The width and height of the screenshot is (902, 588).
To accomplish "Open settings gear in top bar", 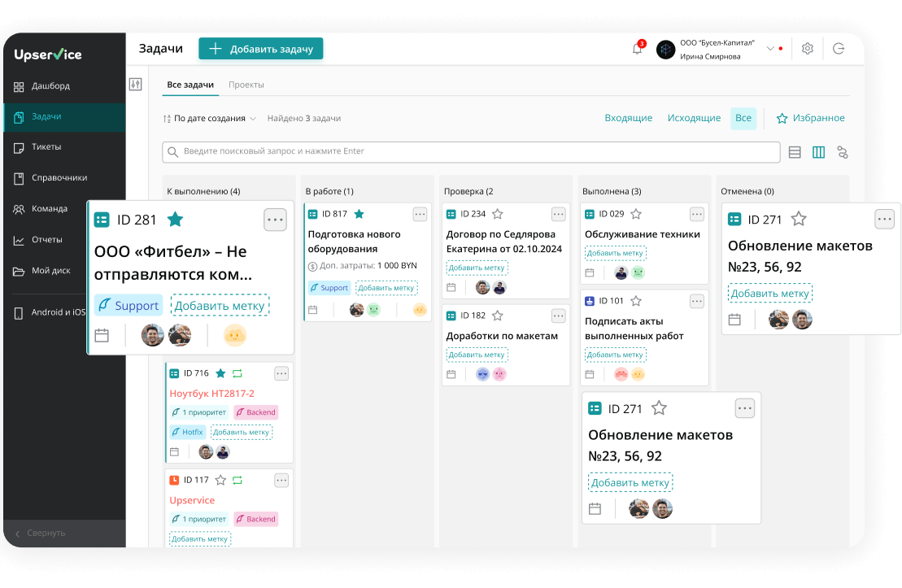I will 807,49.
